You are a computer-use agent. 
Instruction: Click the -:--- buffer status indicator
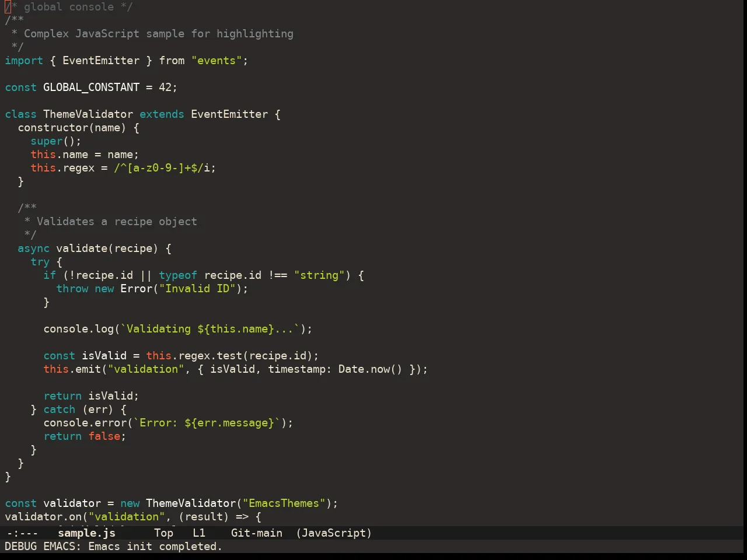point(22,533)
